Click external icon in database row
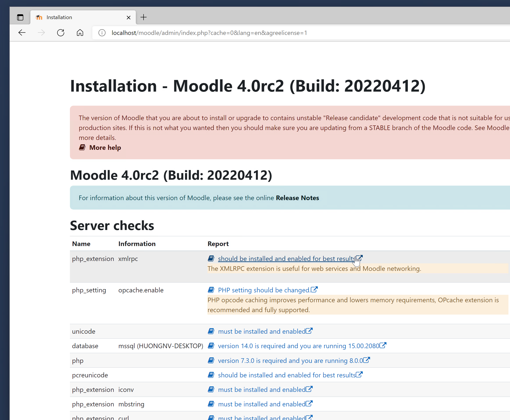 pyautogui.click(x=383, y=345)
